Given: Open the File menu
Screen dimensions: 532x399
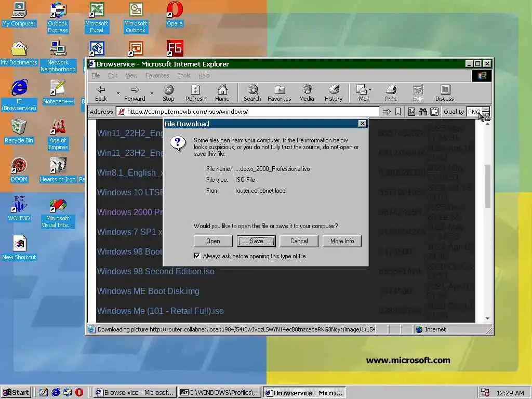Looking at the screenshot, I should click(96, 75).
